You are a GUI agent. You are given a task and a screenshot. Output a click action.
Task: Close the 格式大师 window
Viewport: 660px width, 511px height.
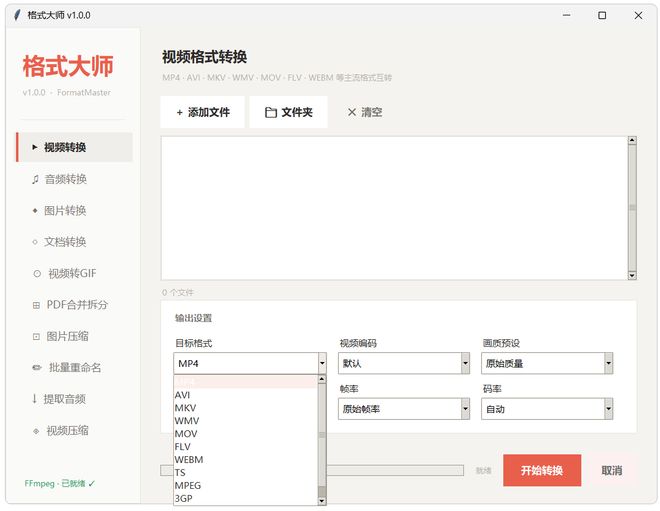tap(638, 15)
